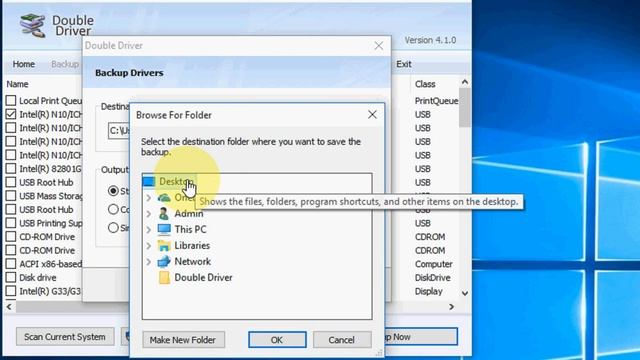Image resolution: width=640 pixels, height=360 pixels.
Task: Expand the This PC tree node
Action: pyautogui.click(x=149, y=229)
